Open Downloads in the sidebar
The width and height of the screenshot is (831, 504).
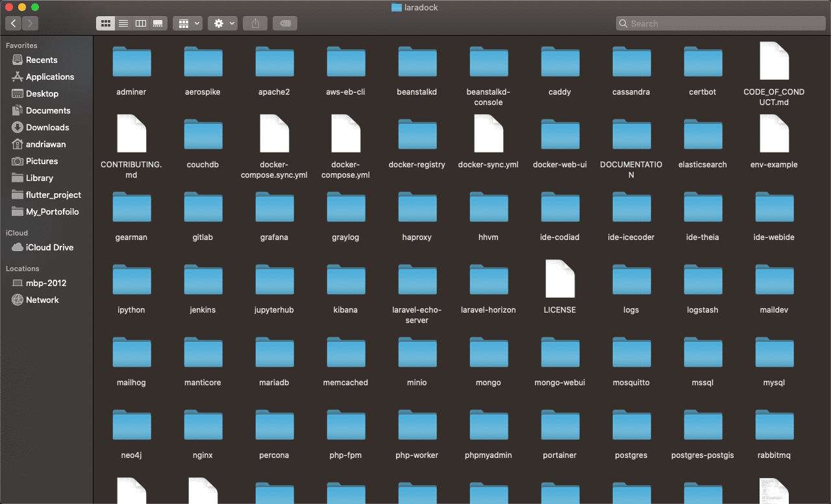pos(47,127)
